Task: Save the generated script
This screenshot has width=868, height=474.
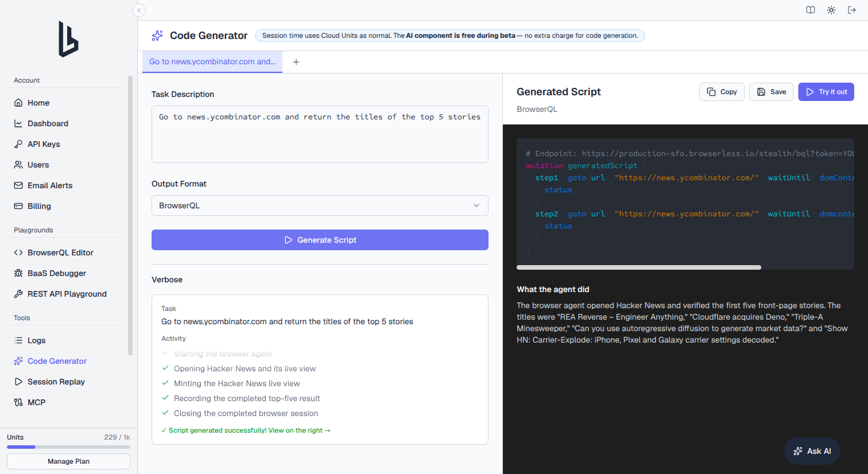Action: (772, 92)
